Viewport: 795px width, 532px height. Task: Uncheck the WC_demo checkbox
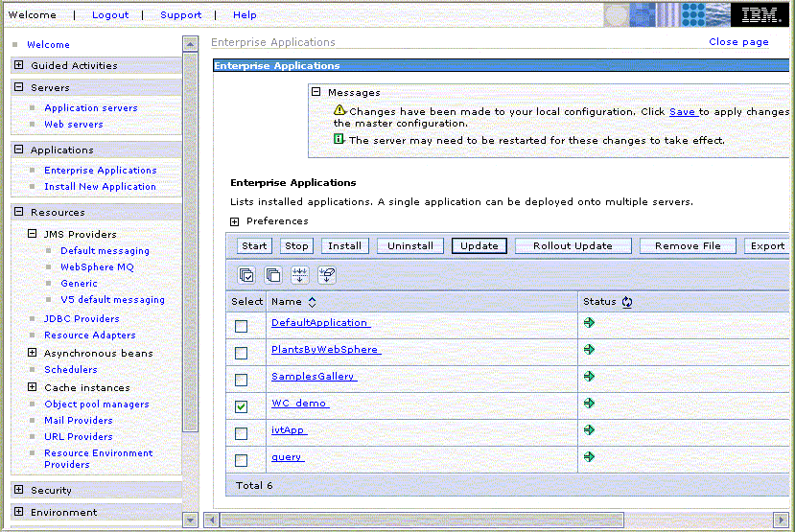pyautogui.click(x=242, y=406)
